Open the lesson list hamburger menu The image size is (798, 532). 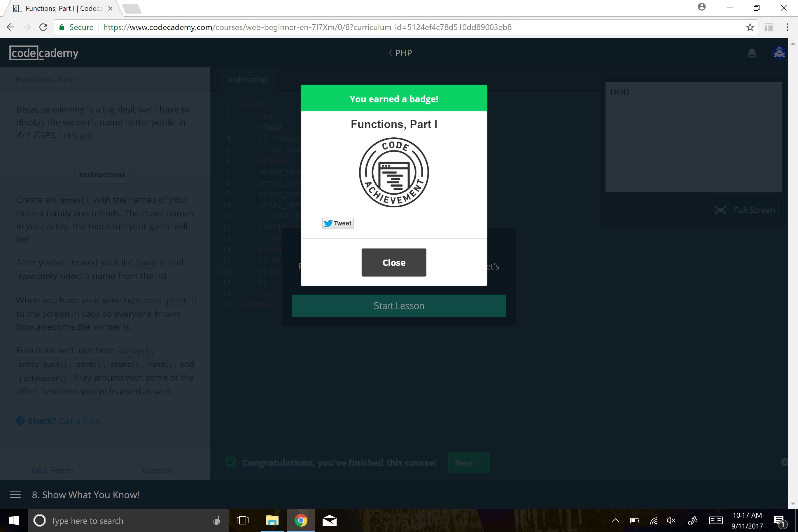16,495
